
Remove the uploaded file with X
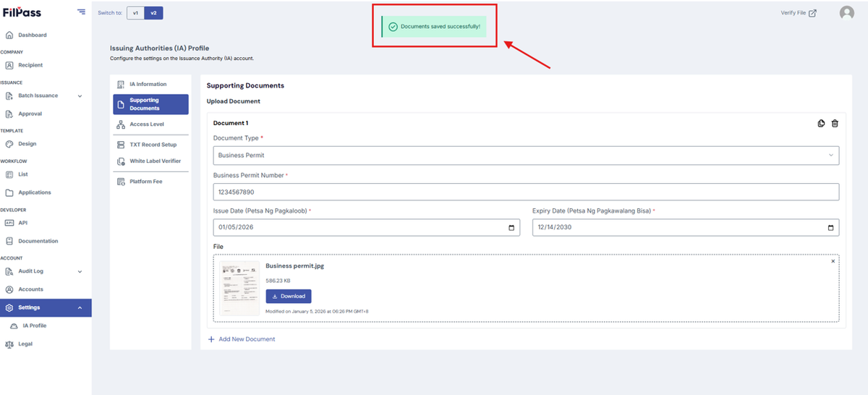(x=833, y=261)
